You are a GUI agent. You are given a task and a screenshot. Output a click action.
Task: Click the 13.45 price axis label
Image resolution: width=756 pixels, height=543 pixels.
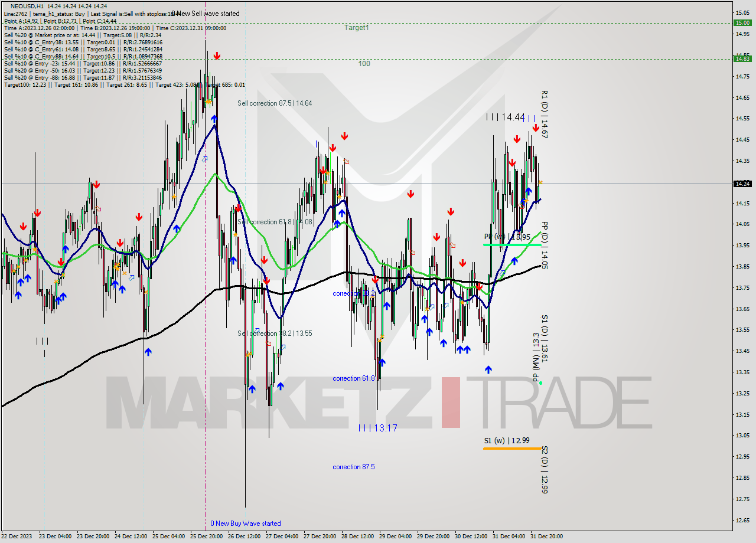tap(742, 351)
